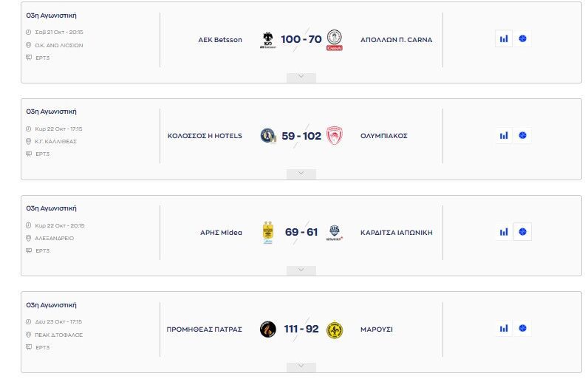Expand the Promitheas vs Marousi details chevron

(x=301, y=366)
